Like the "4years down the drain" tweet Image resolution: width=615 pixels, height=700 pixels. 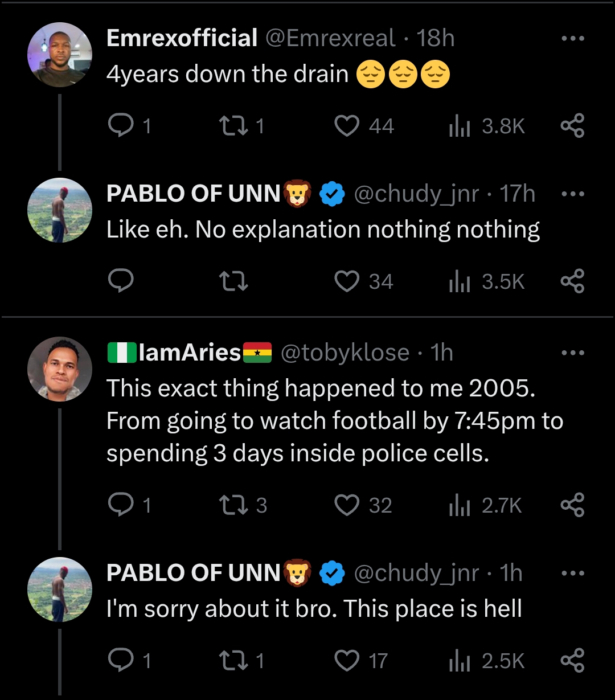[347, 126]
